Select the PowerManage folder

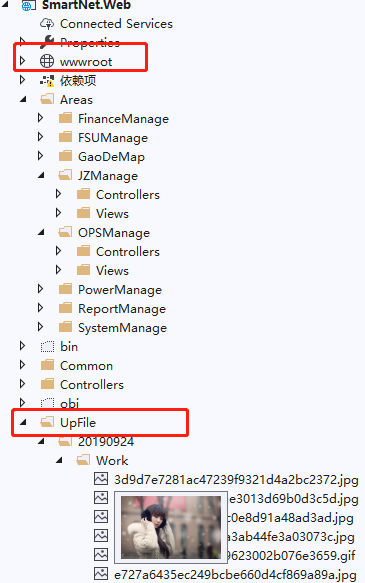click(120, 290)
